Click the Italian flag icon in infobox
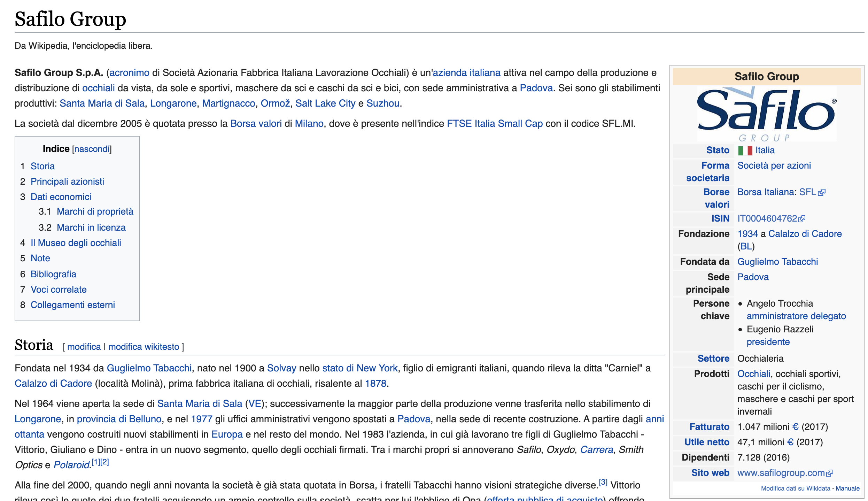 745,151
